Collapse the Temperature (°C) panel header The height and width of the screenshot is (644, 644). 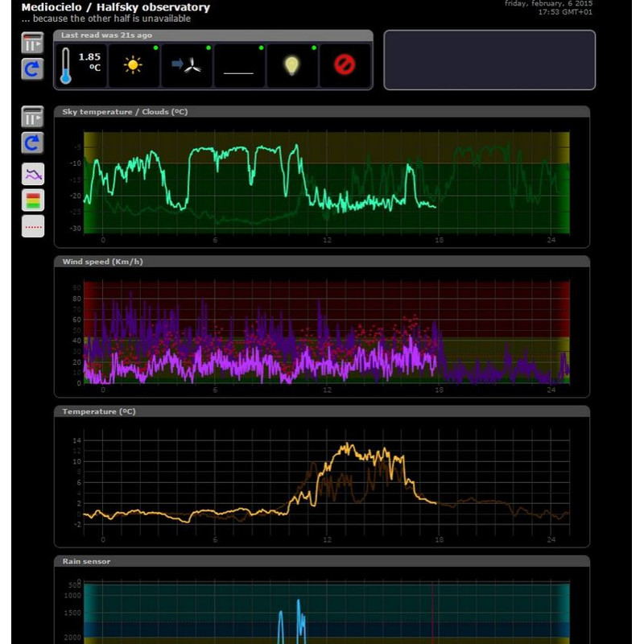pyautogui.click(x=321, y=411)
